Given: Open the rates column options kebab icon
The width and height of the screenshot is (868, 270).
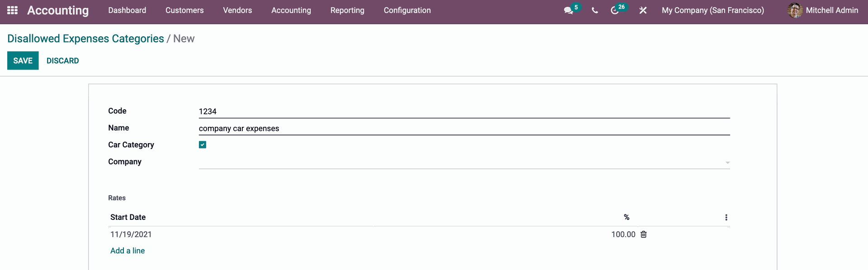Looking at the screenshot, I should coord(726,217).
